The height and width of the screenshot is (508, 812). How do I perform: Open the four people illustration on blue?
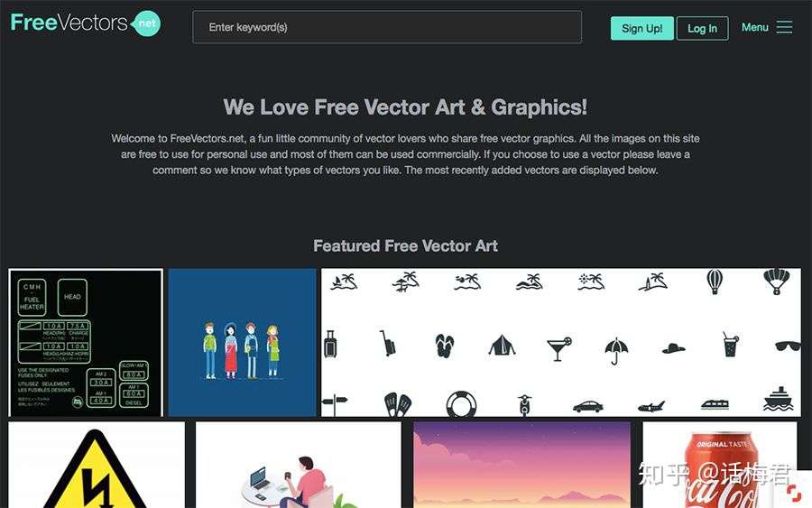[x=242, y=342]
